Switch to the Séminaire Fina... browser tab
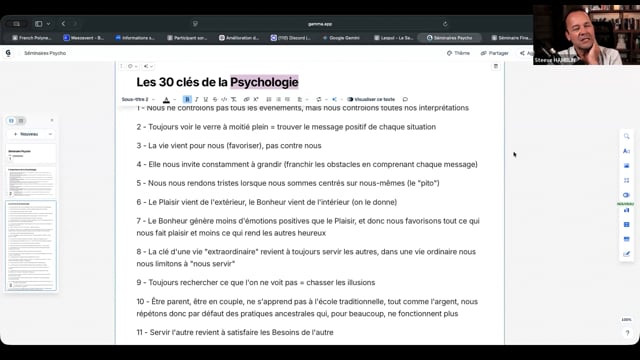Image resolution: width=640 pixels, height=360 pixels. (x=511, y=38)
